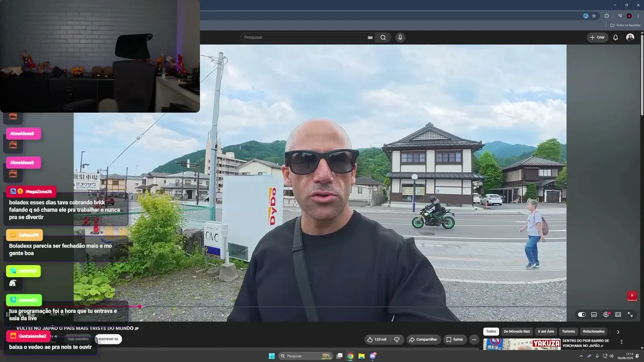Toggle subtitles on the video player
The width and height of the screenshot is (644, 362).
(x=594, y=315)
